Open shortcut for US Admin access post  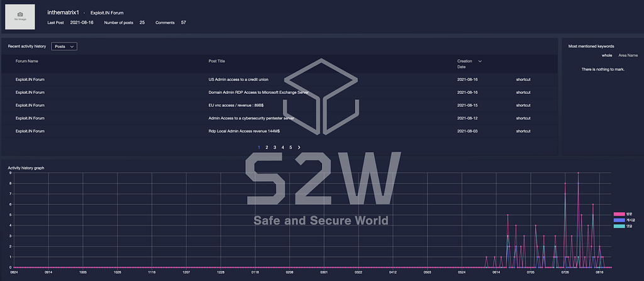[x=523, y=79]
